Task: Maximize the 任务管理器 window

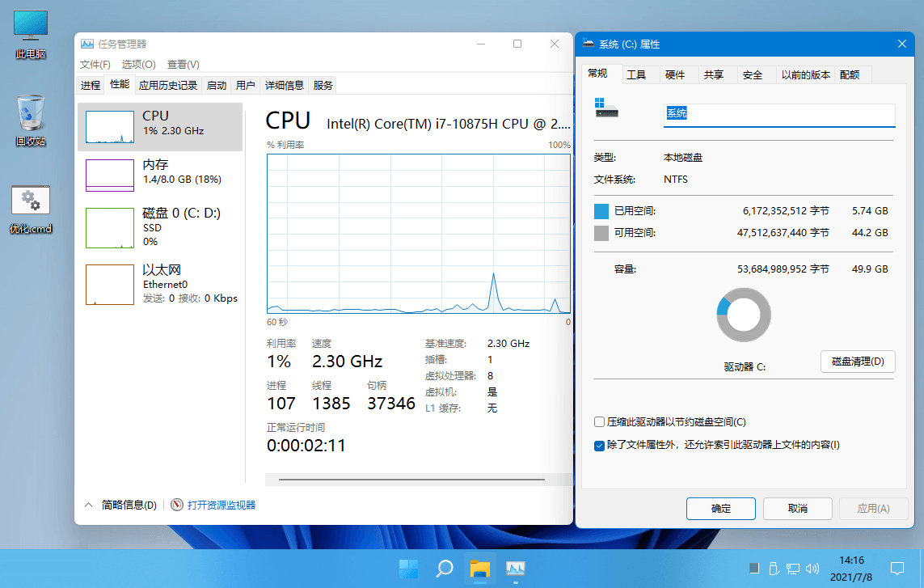Action: coord(517,44)
